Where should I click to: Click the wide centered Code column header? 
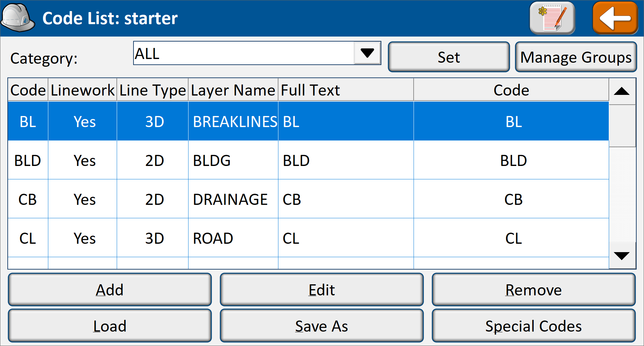511,90
